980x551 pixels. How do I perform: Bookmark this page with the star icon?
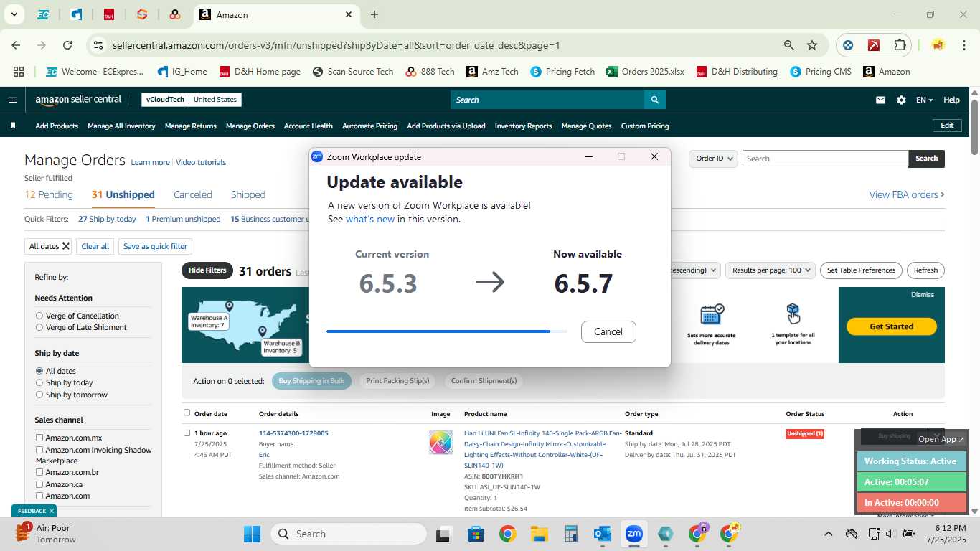pos(812,45)
